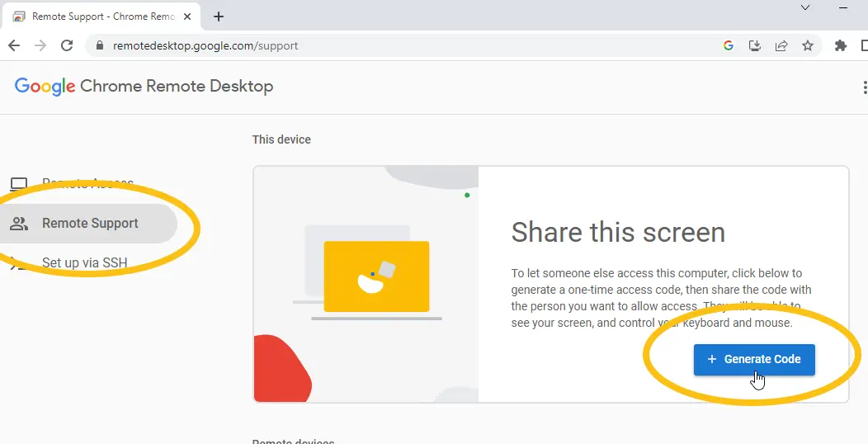Click the Google icon in address bar
This screenshot has height=444, width=868.
tap(729, 46)
